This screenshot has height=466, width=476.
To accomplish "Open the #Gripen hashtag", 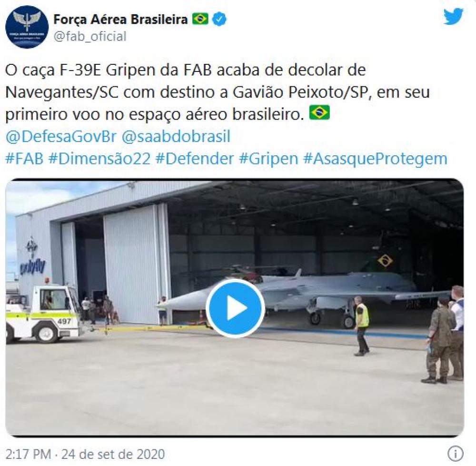I will tap(268, 159).
